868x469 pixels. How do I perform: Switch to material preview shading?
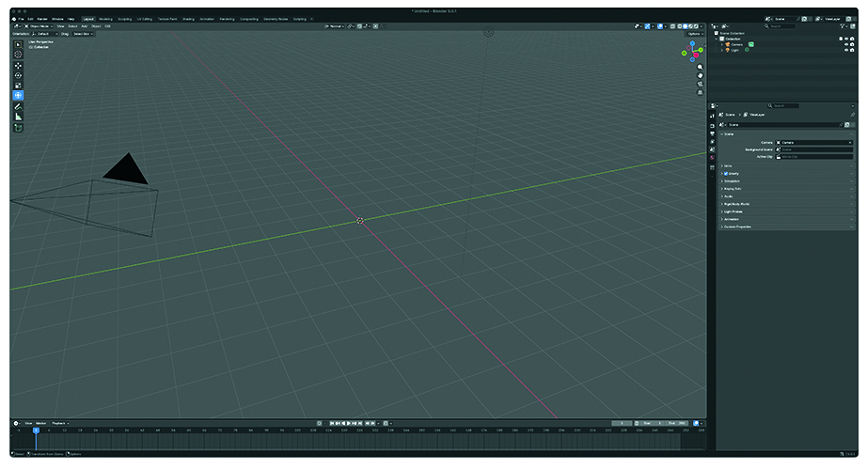tap(691, 26)
